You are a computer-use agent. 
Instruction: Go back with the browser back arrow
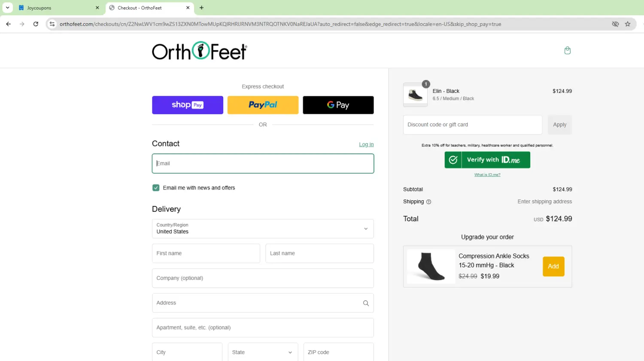[x=9, y=24]
